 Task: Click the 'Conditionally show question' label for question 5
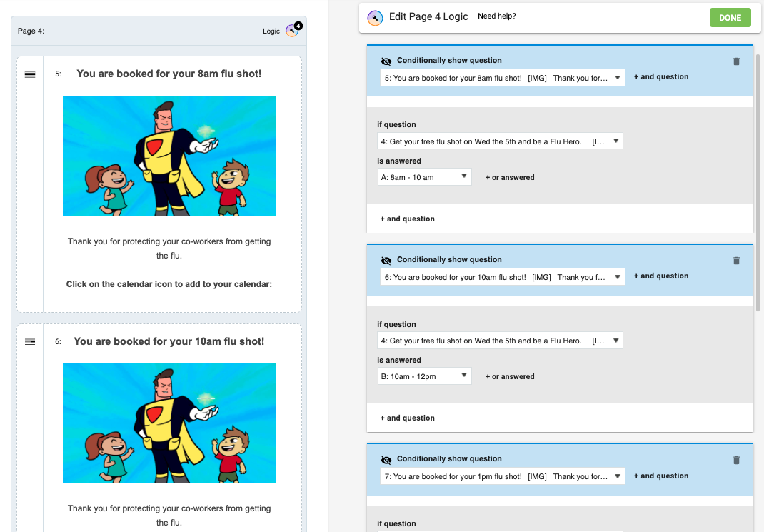pos(449,61)
